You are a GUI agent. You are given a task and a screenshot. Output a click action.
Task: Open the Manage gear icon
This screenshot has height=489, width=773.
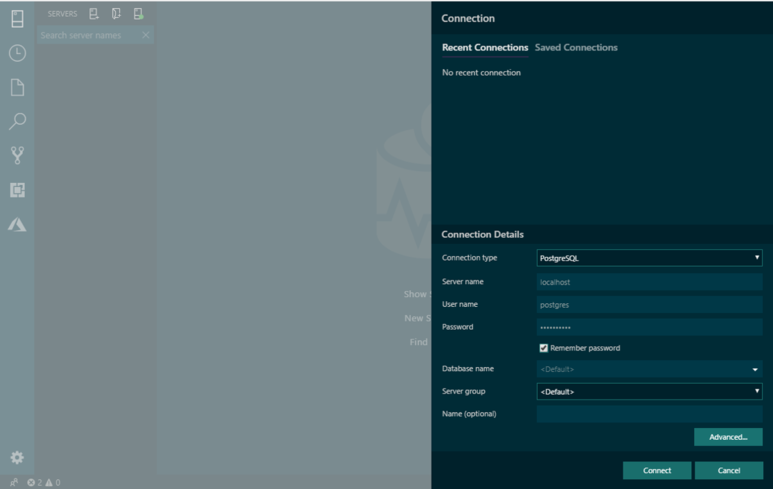[17, 457]
